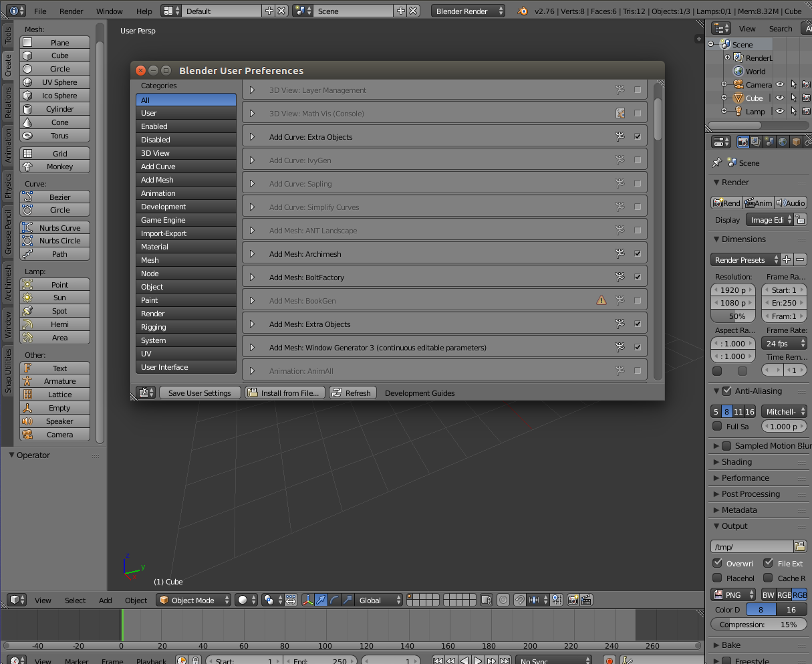Adjust the PNG Compression slider
Viewport: 812px width, 664px height.
(759, 625)
